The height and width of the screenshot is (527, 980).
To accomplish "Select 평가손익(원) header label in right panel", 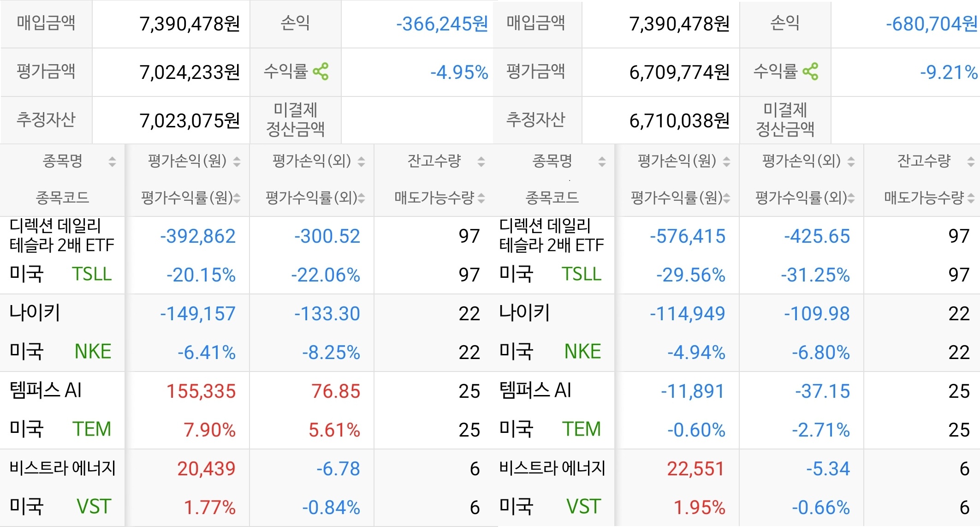I will [x=677, y=161].
